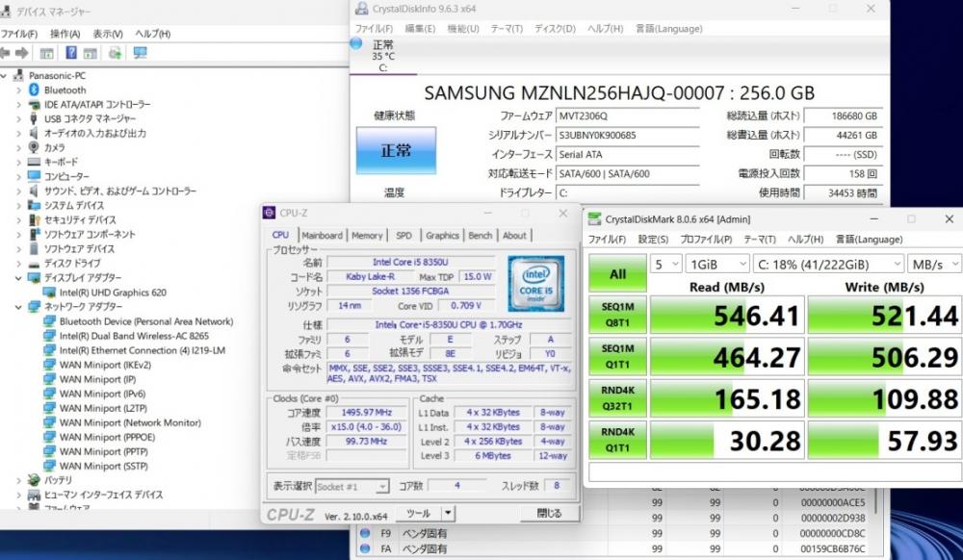Open the ディスク(D) menu in CrystalDiskInfo
Image resolution: width=963 pixels, height=560 pixels.
(x=555, y=29)
